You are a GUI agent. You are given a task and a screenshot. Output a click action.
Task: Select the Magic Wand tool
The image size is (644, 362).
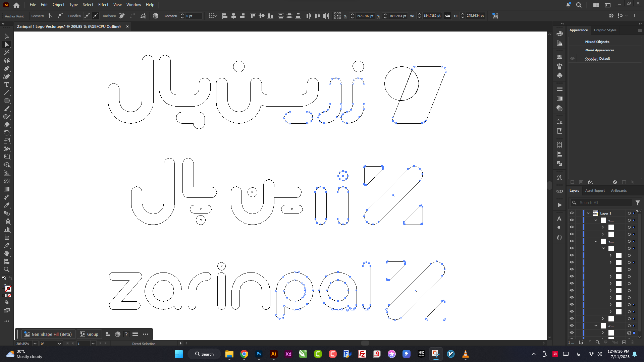coord(7,52)
